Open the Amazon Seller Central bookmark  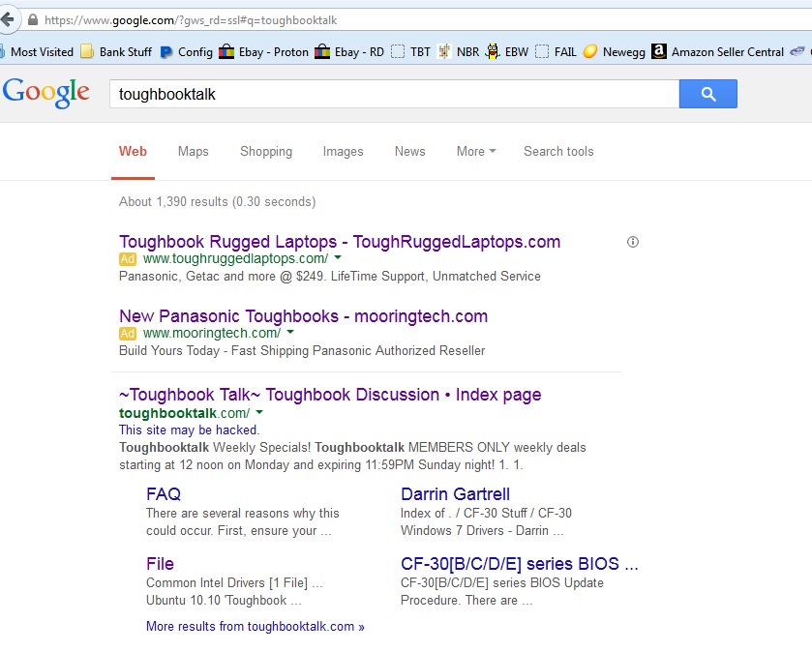[x=718, y=51]
